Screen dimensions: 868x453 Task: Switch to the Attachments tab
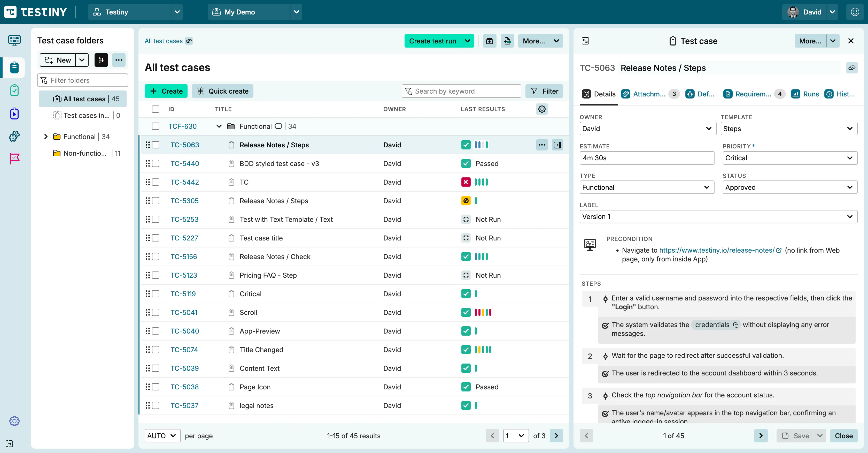[x=650, y=94]
